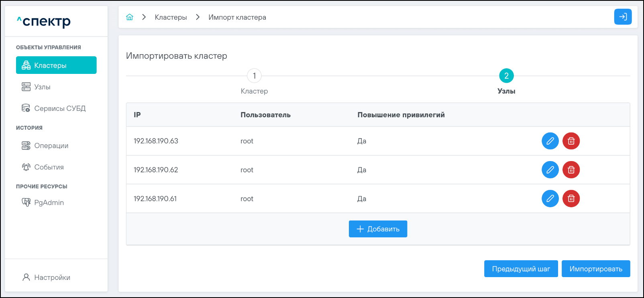Viewport: 644px width, 298px height.
Task: Open Настройки at sidebar bottom
Action: click(52, 278)
